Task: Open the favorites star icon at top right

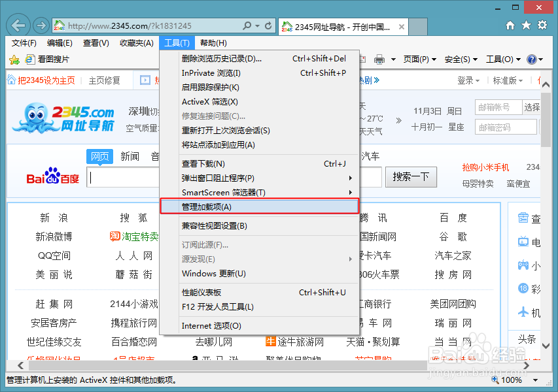Action: (x=526, y=25)
